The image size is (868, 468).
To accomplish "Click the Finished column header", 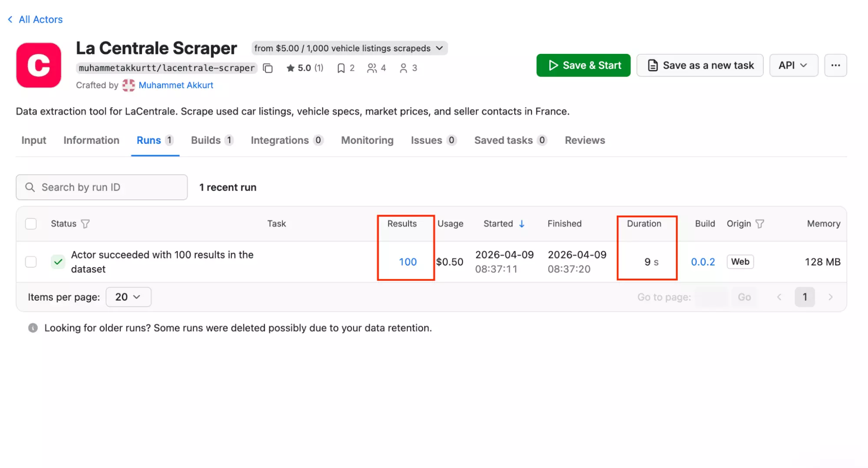I will (x=564, y=224).
